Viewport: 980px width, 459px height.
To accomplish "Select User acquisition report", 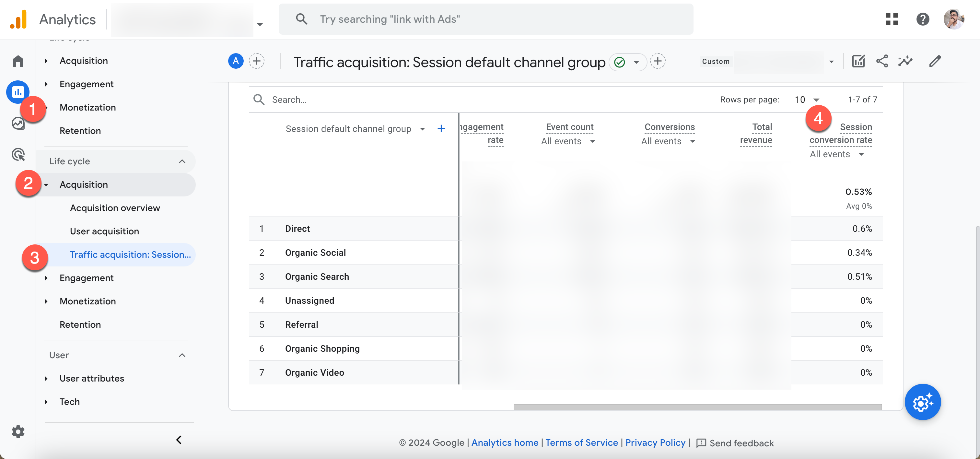I will click(x=104, y=231).
